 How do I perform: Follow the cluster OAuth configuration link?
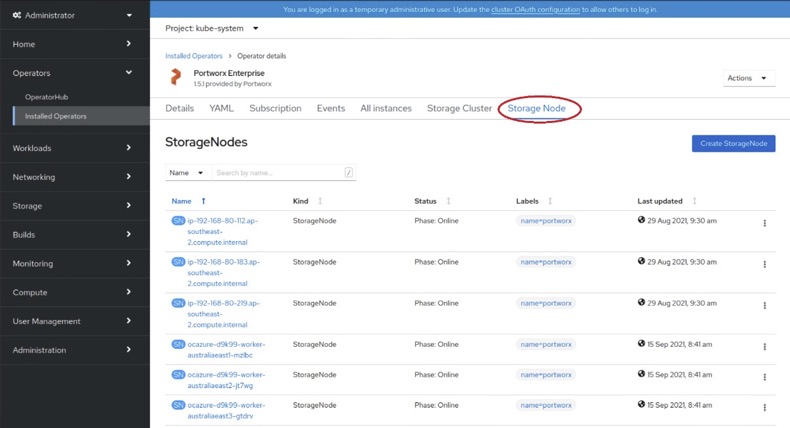535,10
